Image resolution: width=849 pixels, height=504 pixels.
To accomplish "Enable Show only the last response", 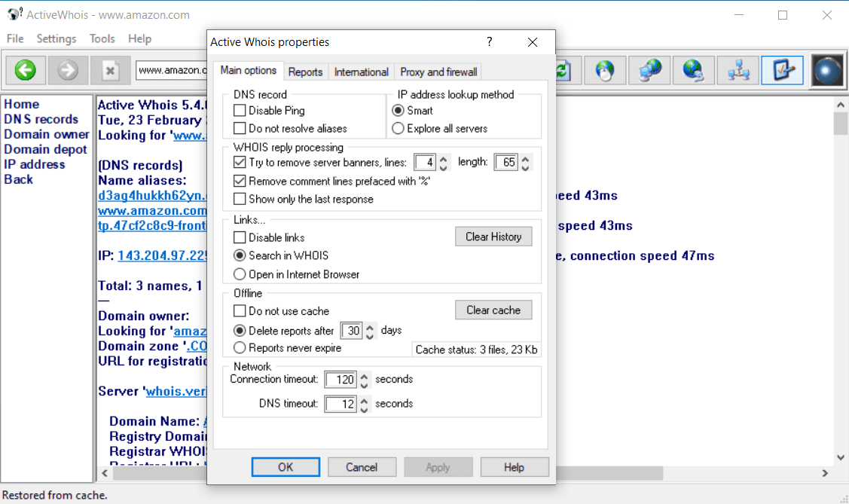I will pyautogui.click(x=240, y=199).
